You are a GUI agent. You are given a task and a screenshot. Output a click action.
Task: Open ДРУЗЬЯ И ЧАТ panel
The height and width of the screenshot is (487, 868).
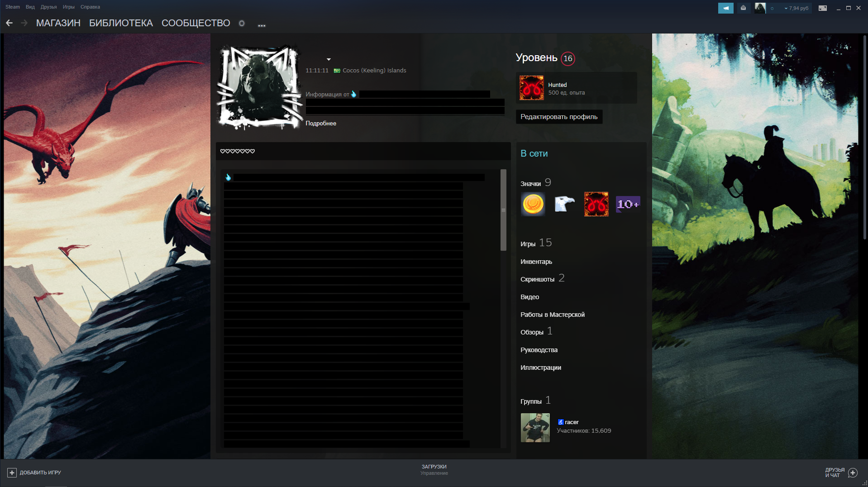tap(835, 473)
